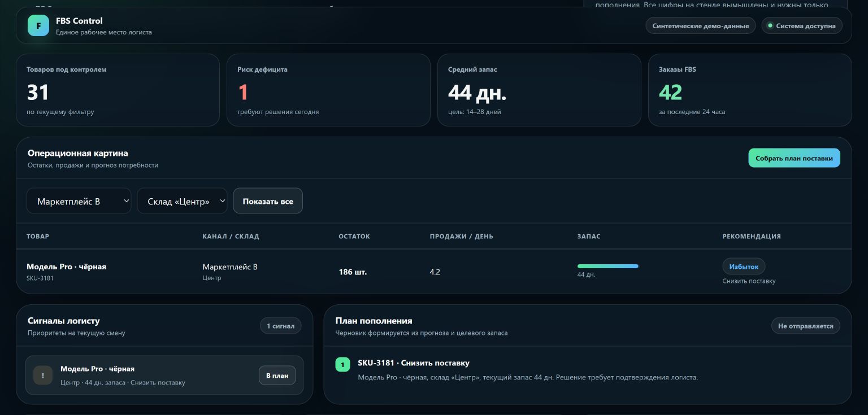Click the exclamation icon beside Модель Pro signal

pos(43,375)
